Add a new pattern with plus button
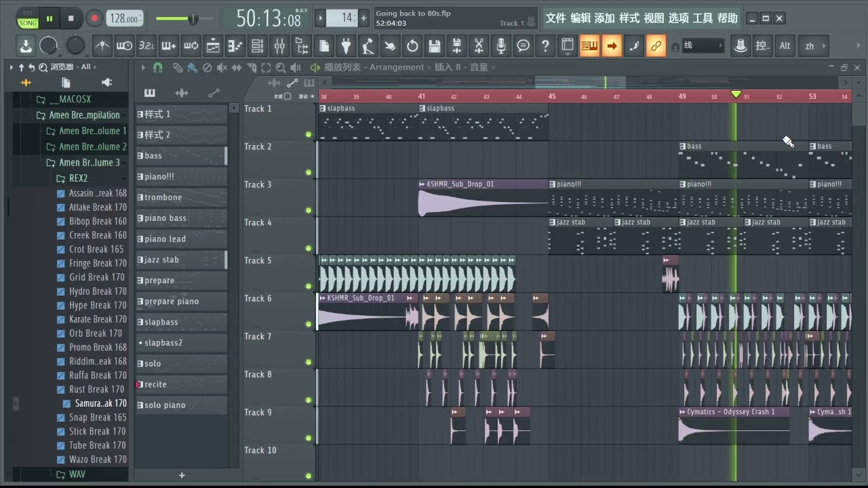Image resolution: width=868 pixels, height=488 pixels. pos(182,475)
